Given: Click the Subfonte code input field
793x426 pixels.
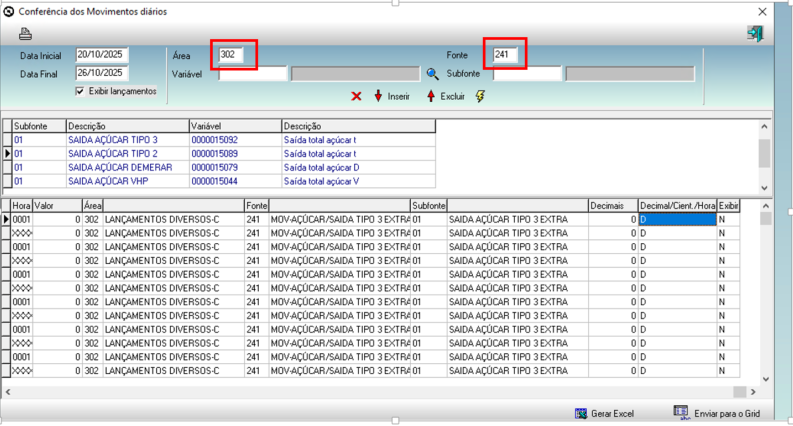Looking at the screenshot, I should pyautogui.click(x=527, y=74).
